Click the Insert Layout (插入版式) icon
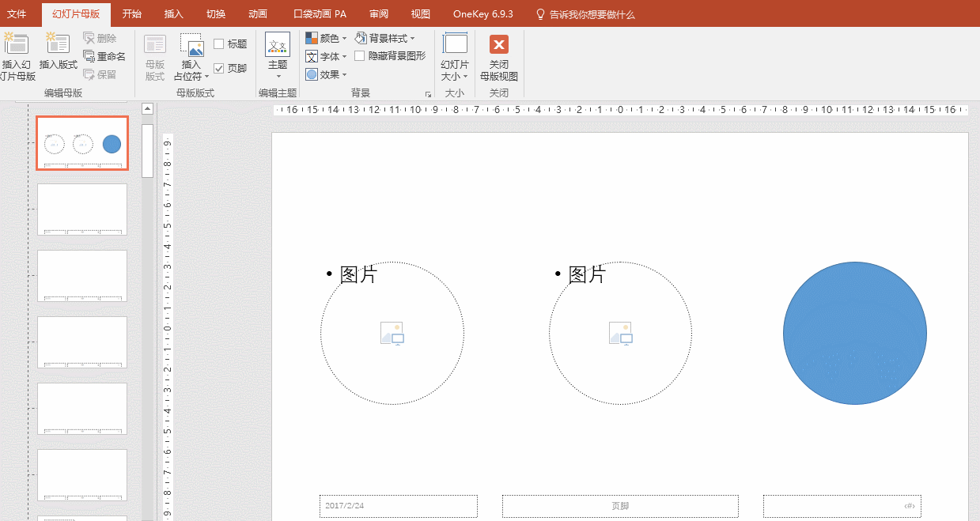 [x=58, y=44]
